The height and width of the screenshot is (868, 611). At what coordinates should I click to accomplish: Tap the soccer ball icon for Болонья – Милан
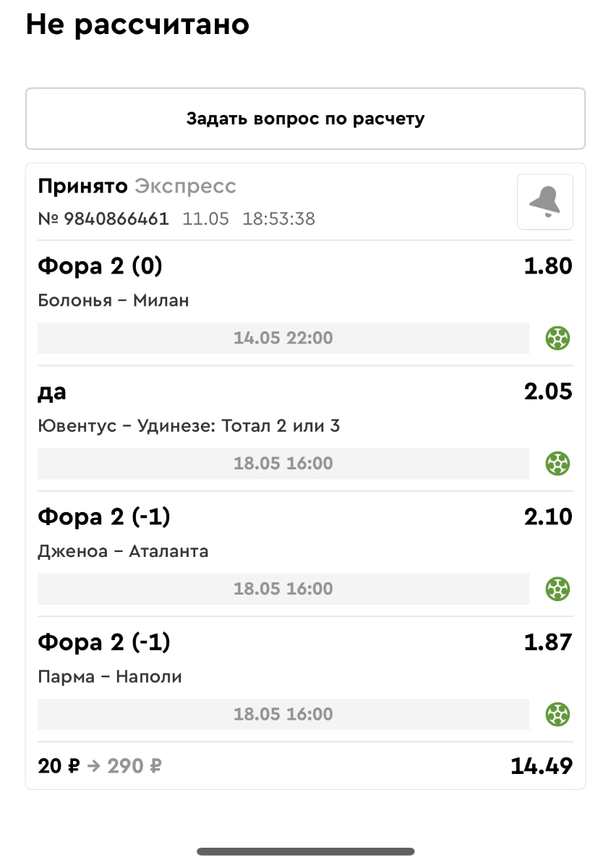click(557, 338)
